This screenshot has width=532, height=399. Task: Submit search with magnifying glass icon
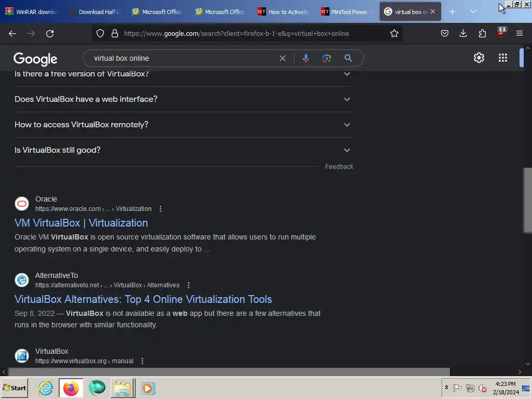348,58
